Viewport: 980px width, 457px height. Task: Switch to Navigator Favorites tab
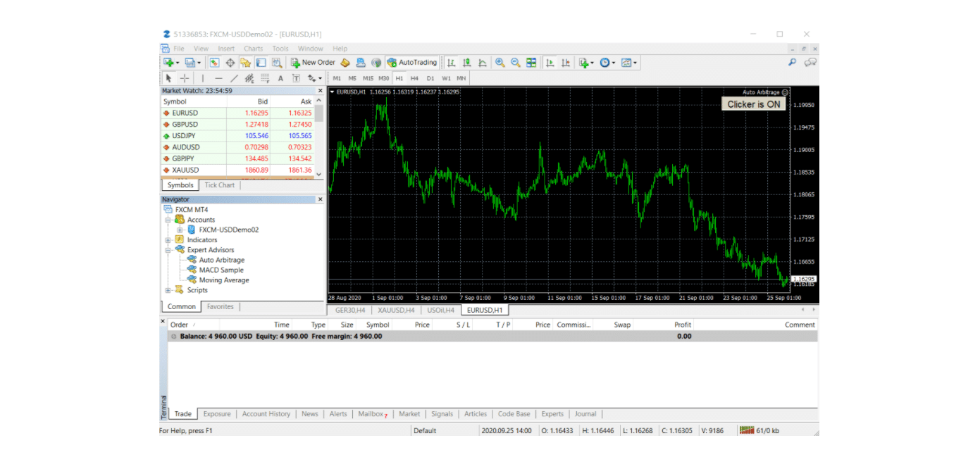coord(220,307)
